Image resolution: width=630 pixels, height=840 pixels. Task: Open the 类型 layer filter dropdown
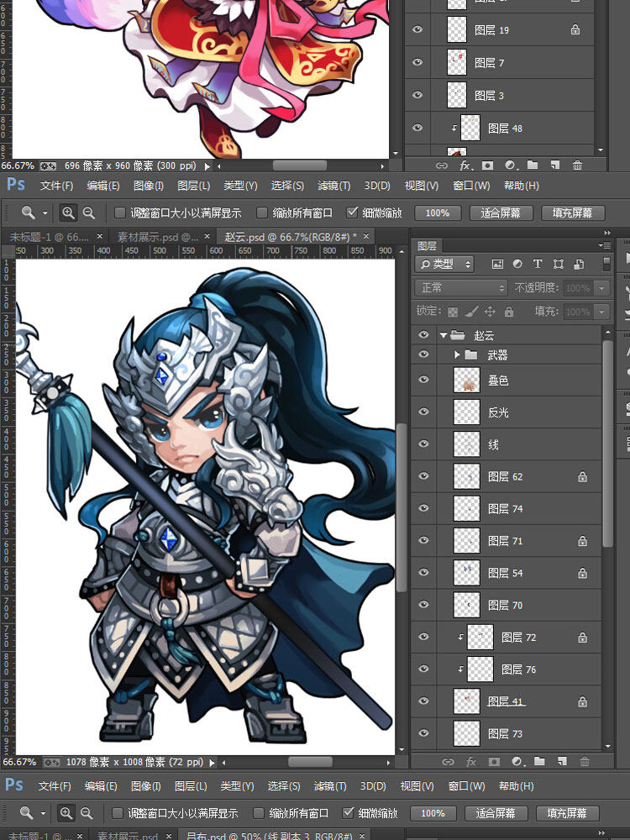point(444,264)
